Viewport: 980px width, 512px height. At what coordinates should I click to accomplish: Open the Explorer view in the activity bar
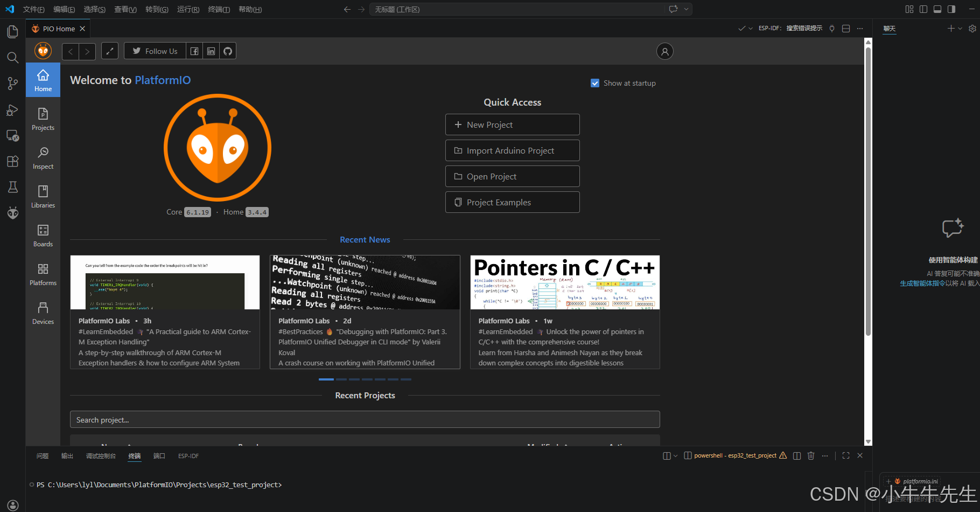click(12, 32)
